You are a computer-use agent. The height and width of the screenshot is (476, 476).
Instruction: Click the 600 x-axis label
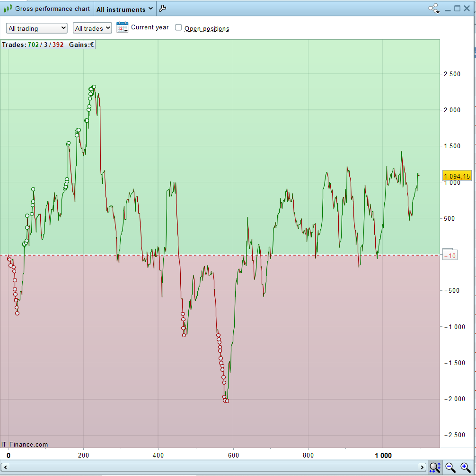tap(233, 455)
